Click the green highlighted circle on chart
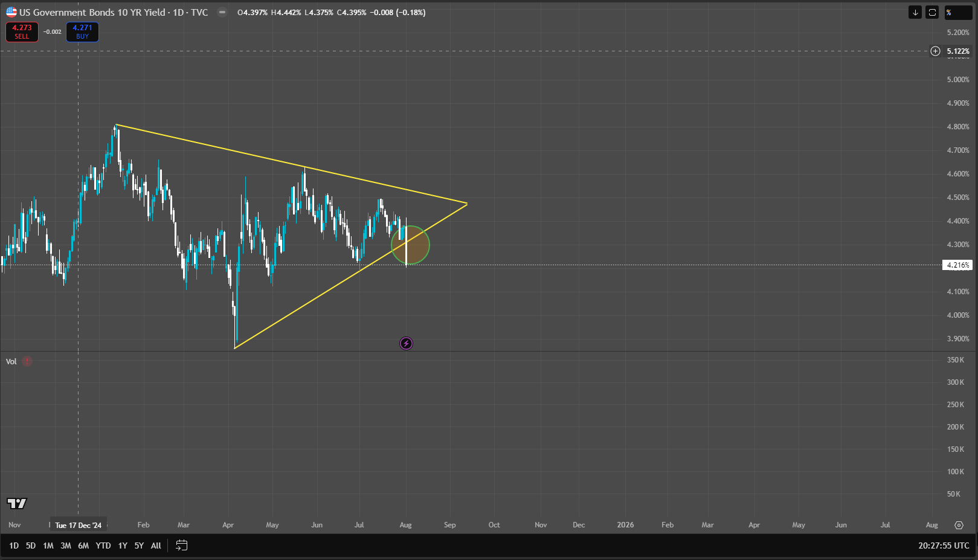This screenshot has width=978, height=560. pyautogui.click(x=411, y=245)
